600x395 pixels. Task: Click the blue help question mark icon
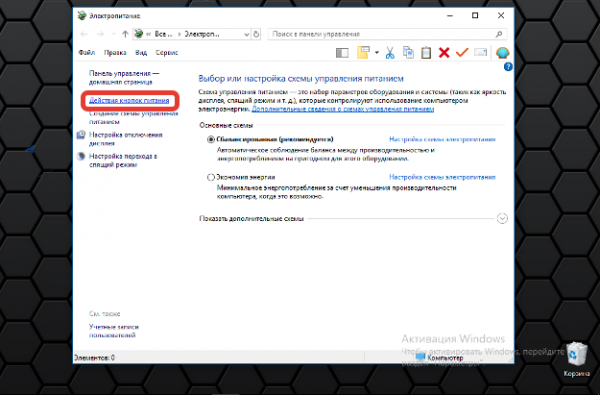coord(508,67)
